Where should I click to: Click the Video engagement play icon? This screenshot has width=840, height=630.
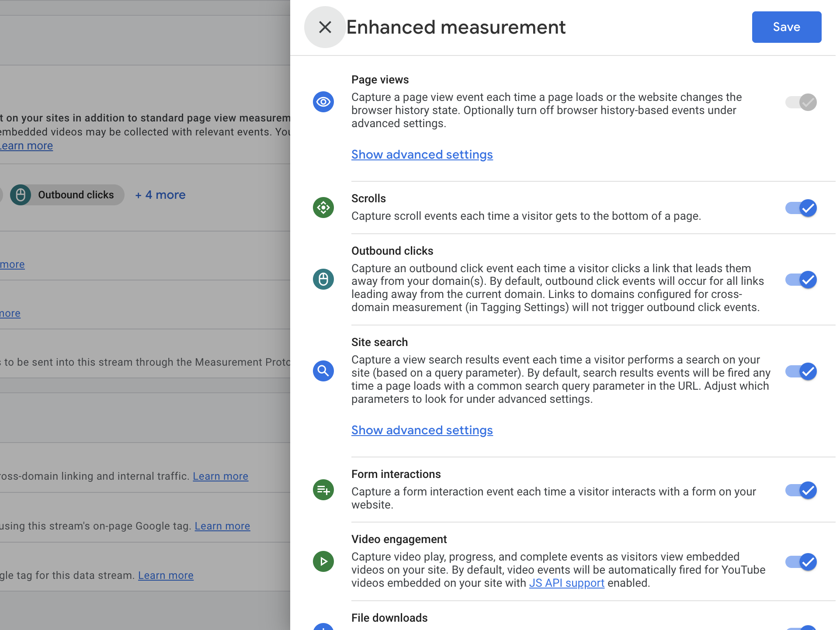pyautogui.click(x=323, y=561)
